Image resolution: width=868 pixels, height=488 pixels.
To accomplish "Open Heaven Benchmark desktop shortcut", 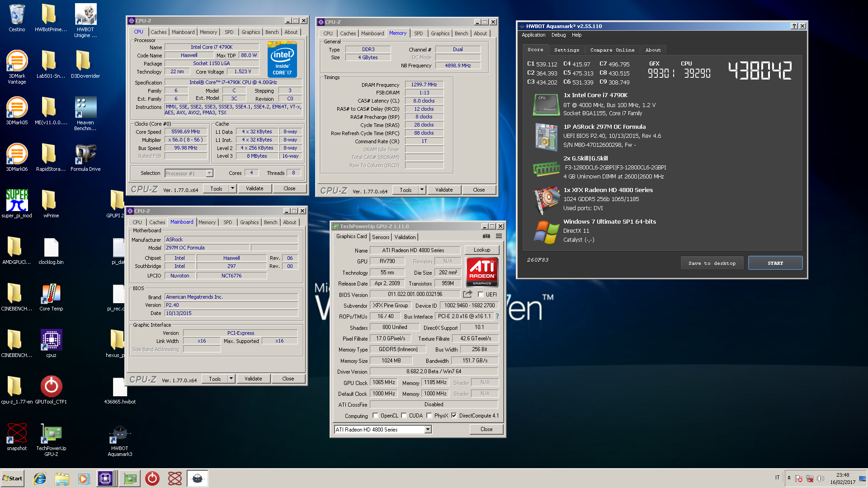I will [x=85, y=113].
